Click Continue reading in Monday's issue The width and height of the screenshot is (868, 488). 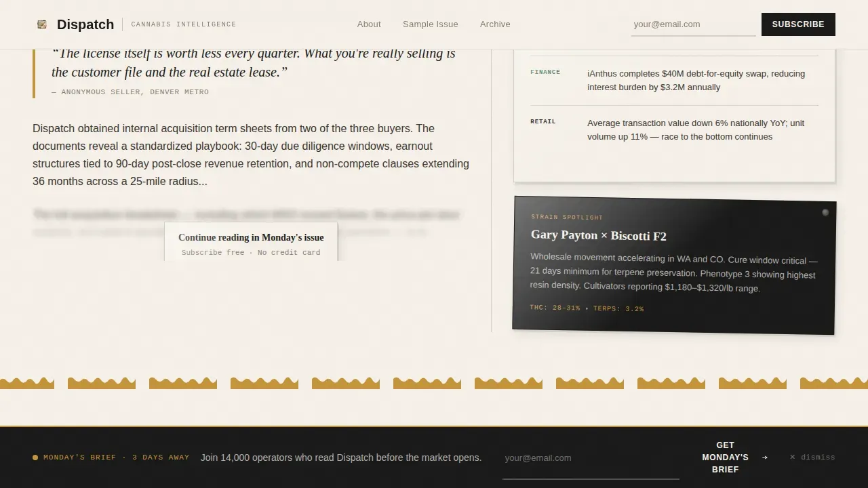[x=251, y=237]
